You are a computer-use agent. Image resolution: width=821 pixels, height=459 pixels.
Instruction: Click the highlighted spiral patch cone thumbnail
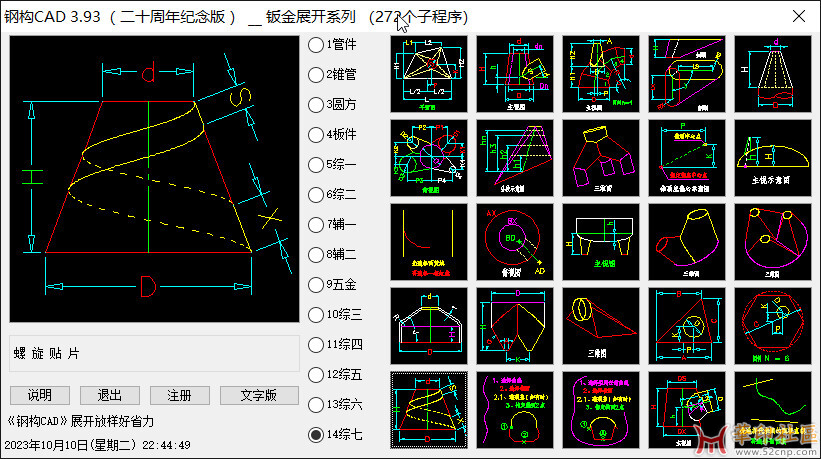[429, 410]
